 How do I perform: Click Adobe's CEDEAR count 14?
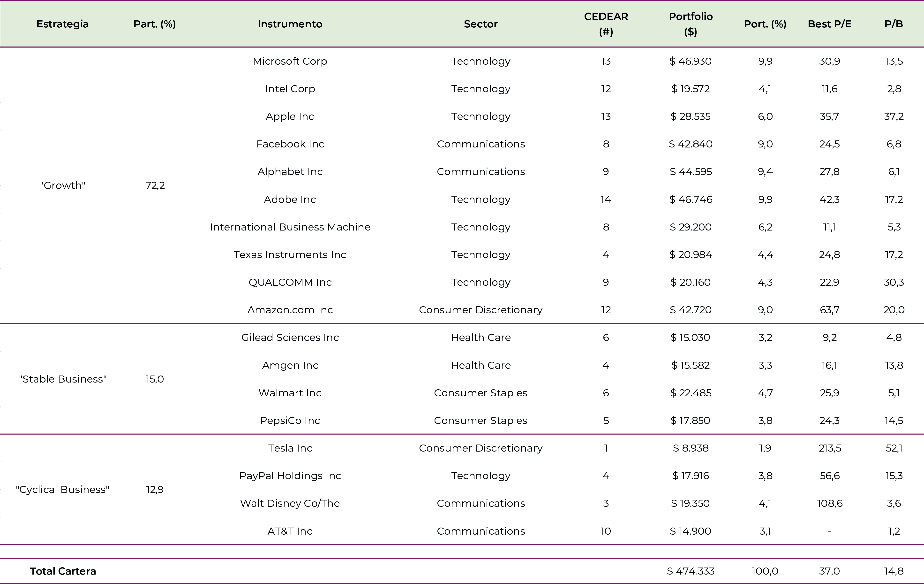tap(606, 199)
